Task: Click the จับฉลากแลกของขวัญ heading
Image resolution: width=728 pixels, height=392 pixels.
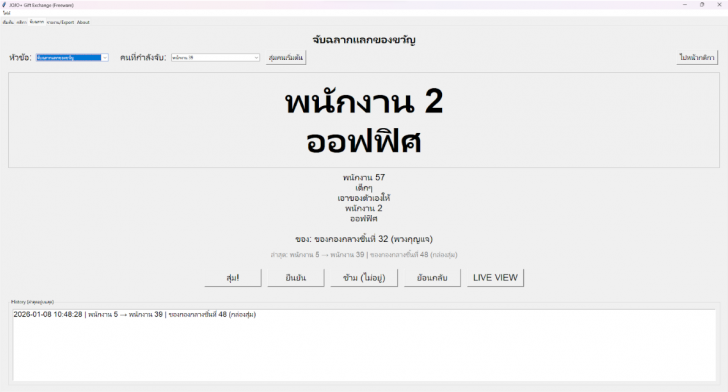Action: pyautogui.click(x=364, y=40)
